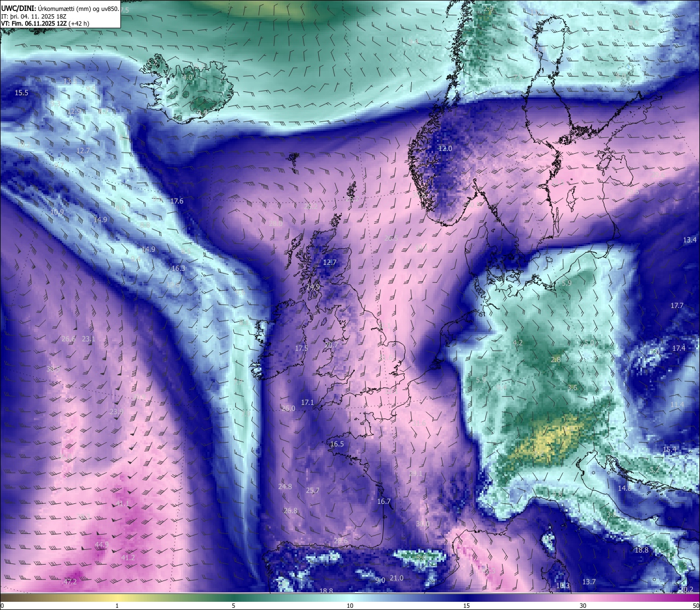Click the 2.8 value label
Viewport: 700px width, 610px height.
556,360
